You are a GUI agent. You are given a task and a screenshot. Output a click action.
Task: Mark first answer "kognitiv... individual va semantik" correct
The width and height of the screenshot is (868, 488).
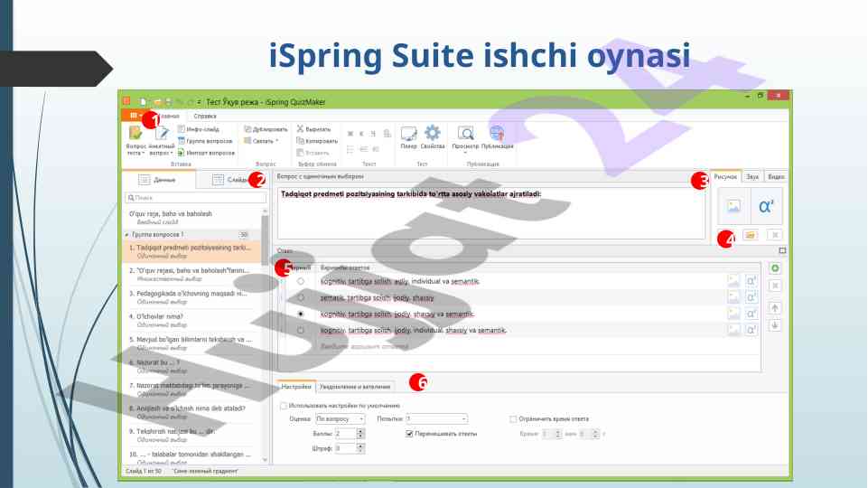(x=301, y=281)
